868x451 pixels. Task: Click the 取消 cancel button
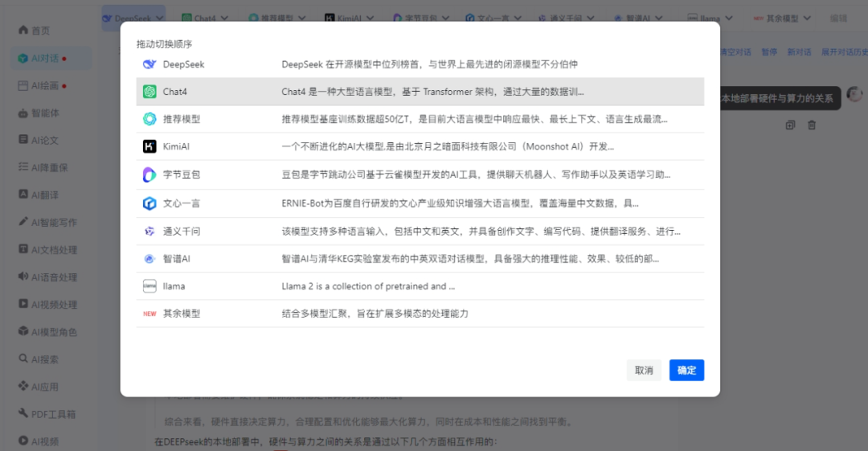(x=644, y=370)
